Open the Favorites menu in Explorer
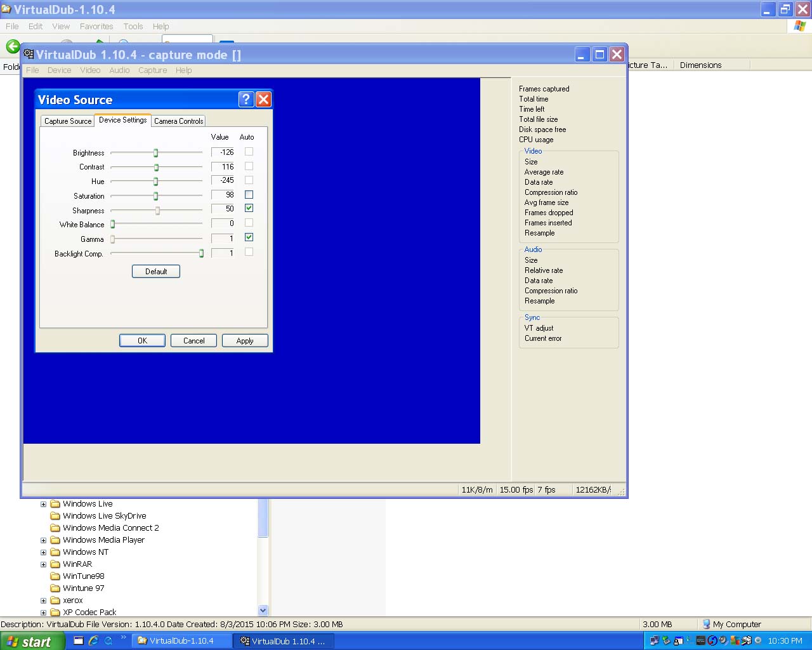This screenshot has width=812, height=650. pos(96,27)
